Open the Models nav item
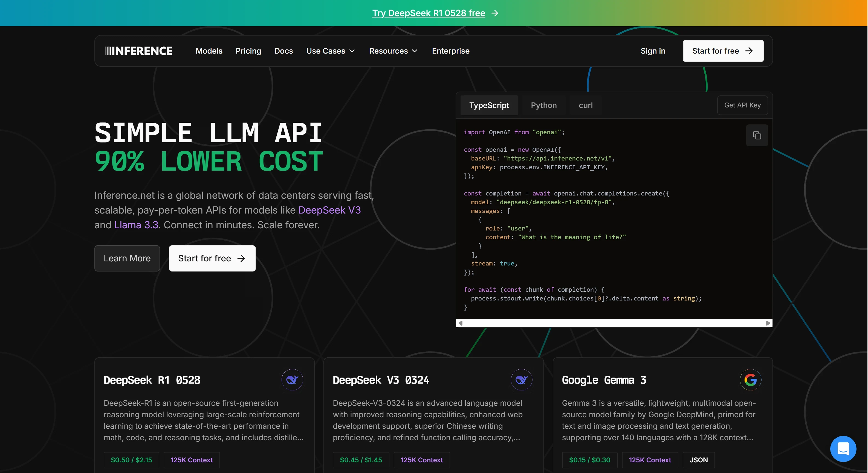The height and width of the screenshot is (473, 868). [x=209, y=51]
